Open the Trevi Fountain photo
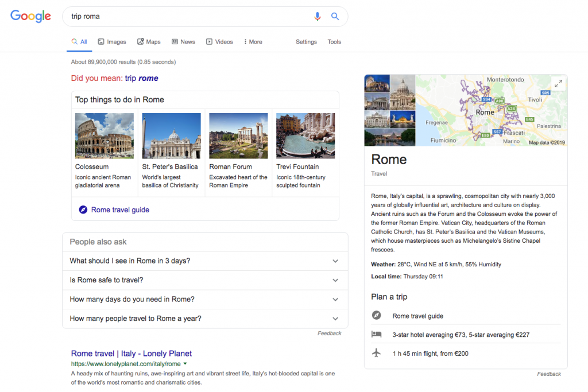 [x=305, y=136]
